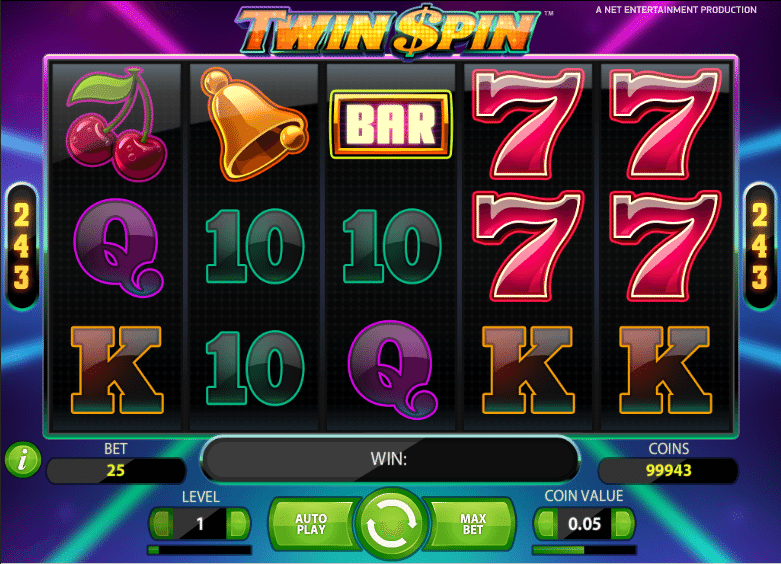This screenshot has width=781, height=564.
Task: Open the green info paytable button
Action: (x=22, y=459)
